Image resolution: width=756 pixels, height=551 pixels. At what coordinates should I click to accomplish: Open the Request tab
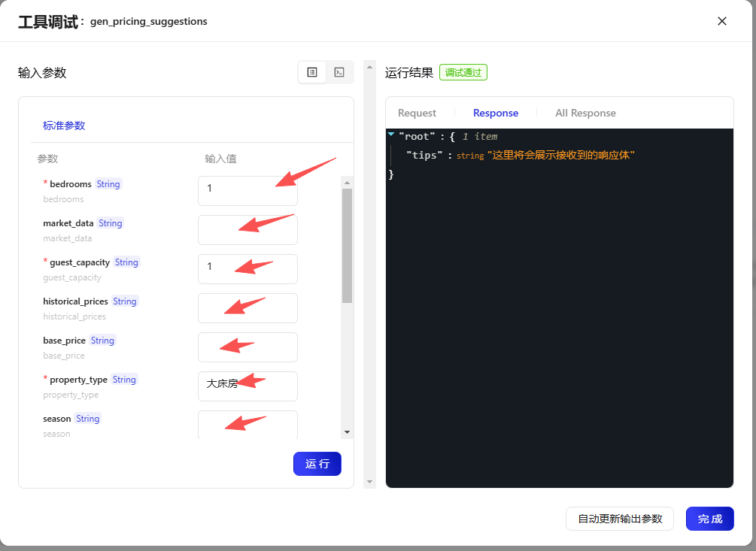417,113
